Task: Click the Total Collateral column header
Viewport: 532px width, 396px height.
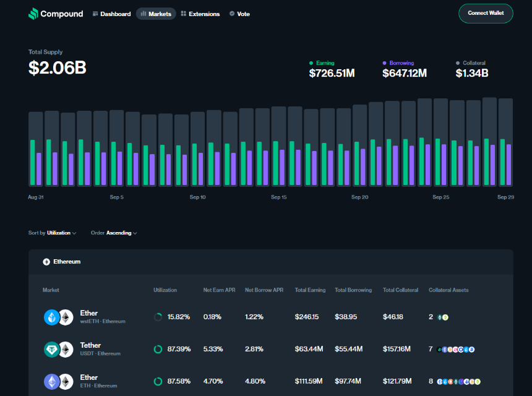Action: click(400, 290)
